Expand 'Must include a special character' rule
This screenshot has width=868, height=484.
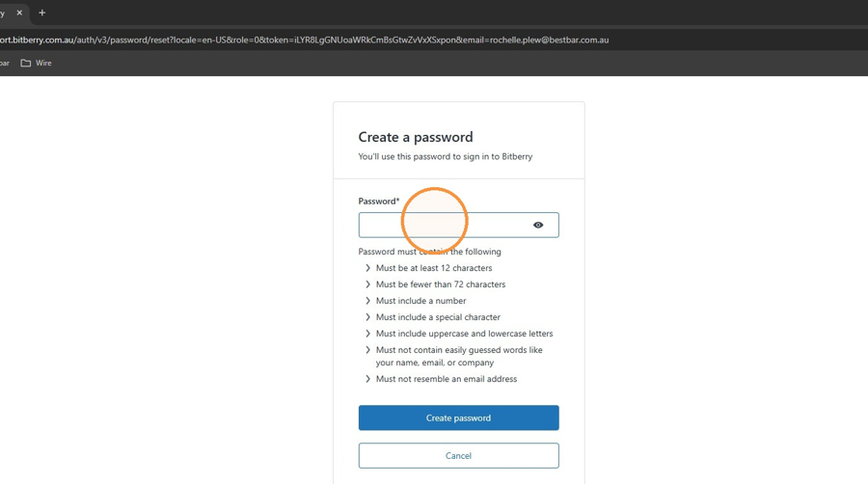[367, 317]
